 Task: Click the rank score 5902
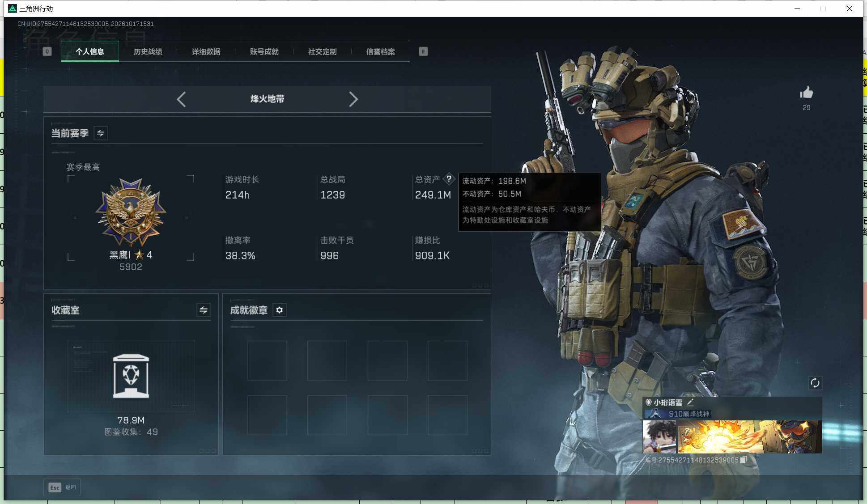(x=131, y=267)
